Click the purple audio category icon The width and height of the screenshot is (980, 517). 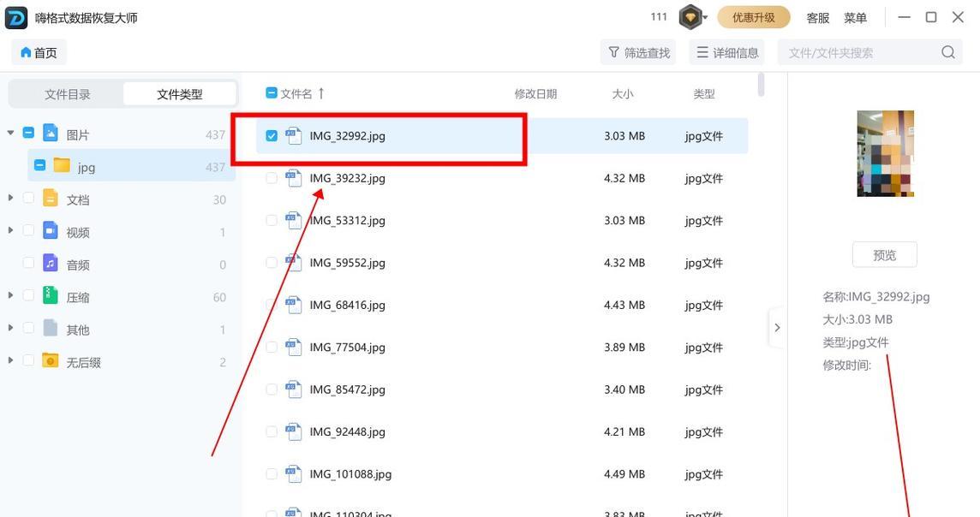pyautogui.click(x=51, y=263)
